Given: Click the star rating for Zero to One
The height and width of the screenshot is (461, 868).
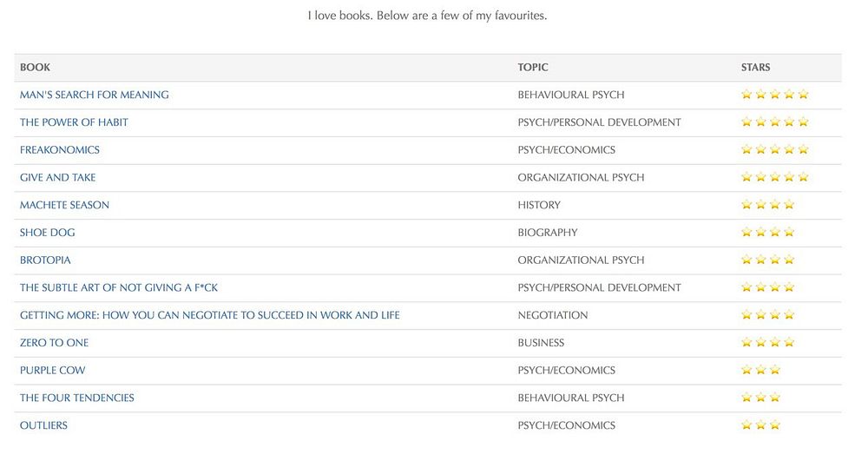Looking at the screenshot, I should coord(768,343).
